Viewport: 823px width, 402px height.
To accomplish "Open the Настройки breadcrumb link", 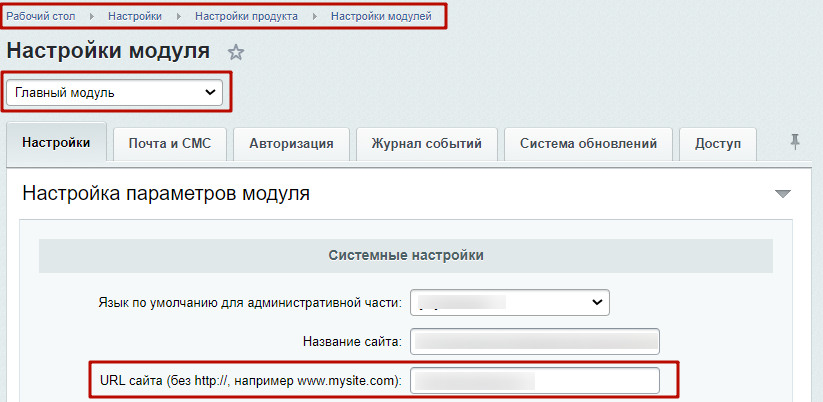I will [x=135, y=17].
